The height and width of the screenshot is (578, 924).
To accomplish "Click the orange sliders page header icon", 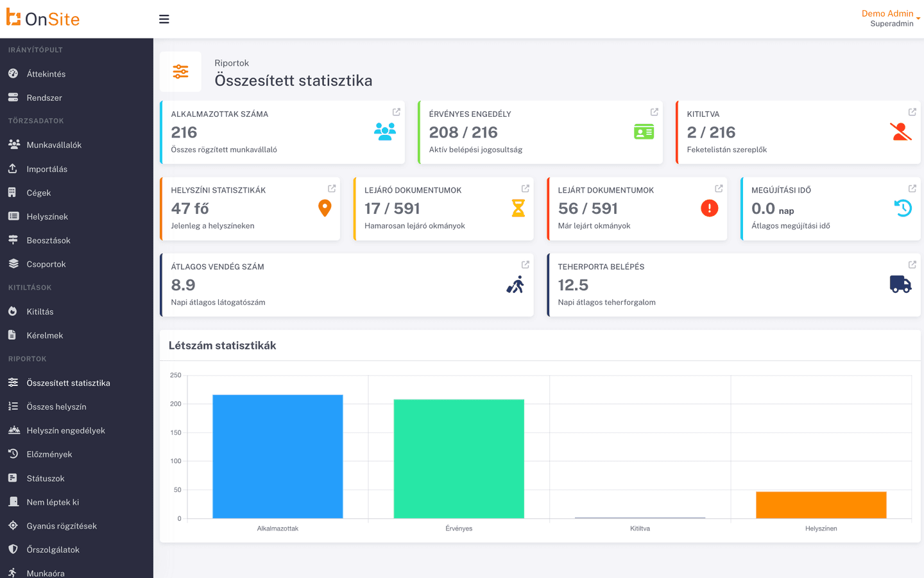I will 180,72.
